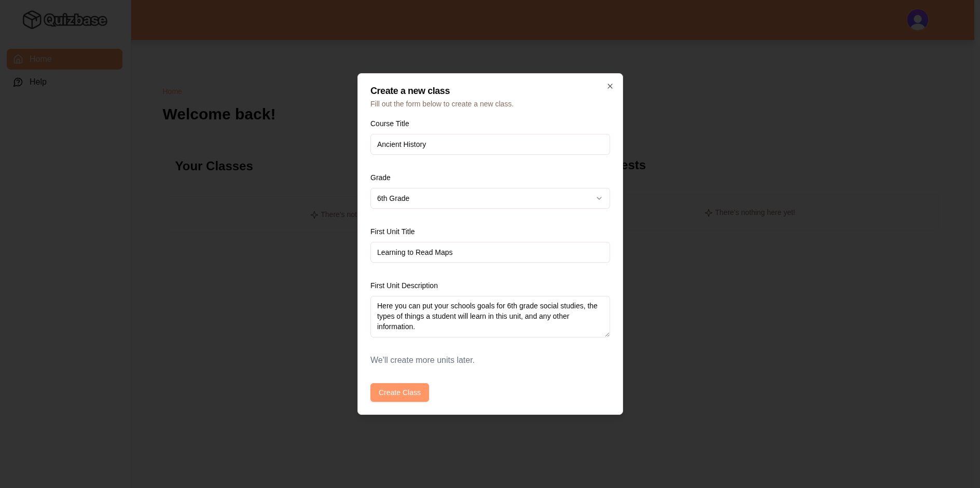The height and width of the screenshot is (488, 980).
Task: Open the Help sidebar menu item
Action: click(x=38, y=82)
